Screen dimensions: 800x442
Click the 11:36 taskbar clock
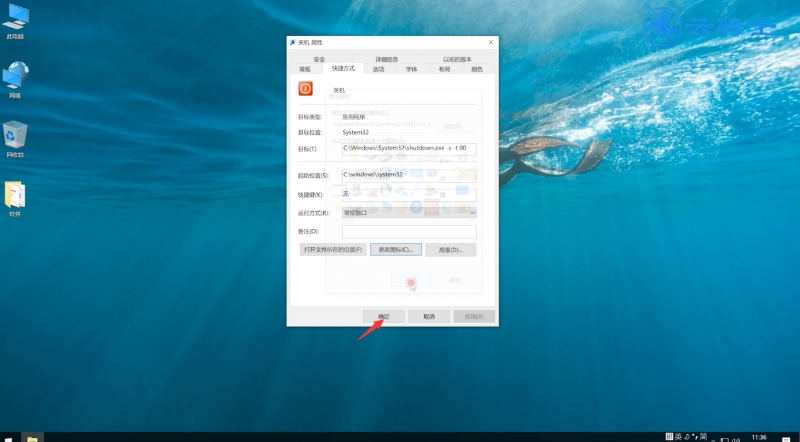pos(759,437)
